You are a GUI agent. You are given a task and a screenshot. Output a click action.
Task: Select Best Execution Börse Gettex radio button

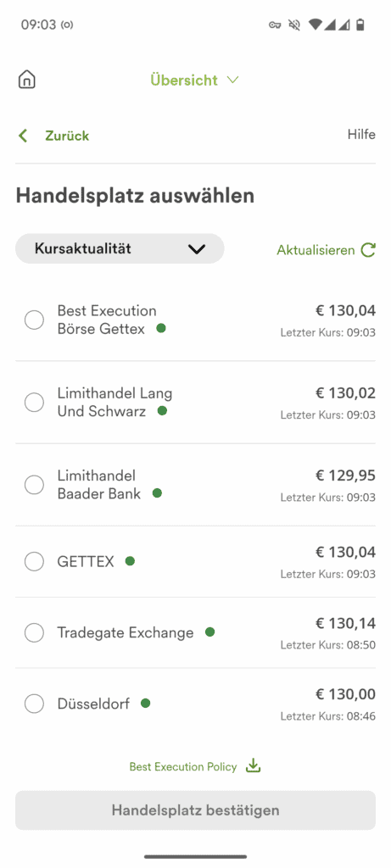(34, 320)
